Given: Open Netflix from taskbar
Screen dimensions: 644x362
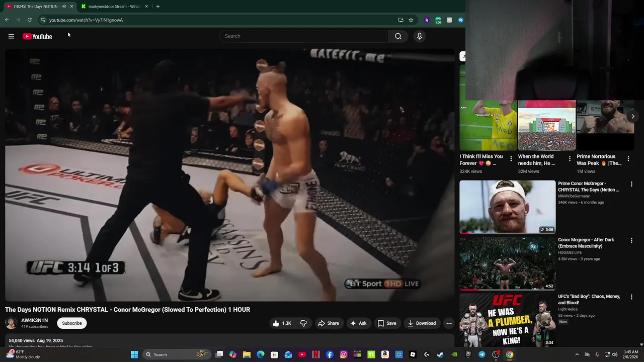Looking at the screenshot, I should [316, 354].
